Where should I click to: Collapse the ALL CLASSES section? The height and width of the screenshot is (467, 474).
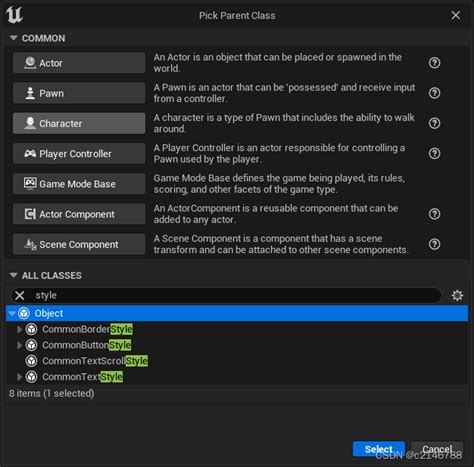pos(14,275)
